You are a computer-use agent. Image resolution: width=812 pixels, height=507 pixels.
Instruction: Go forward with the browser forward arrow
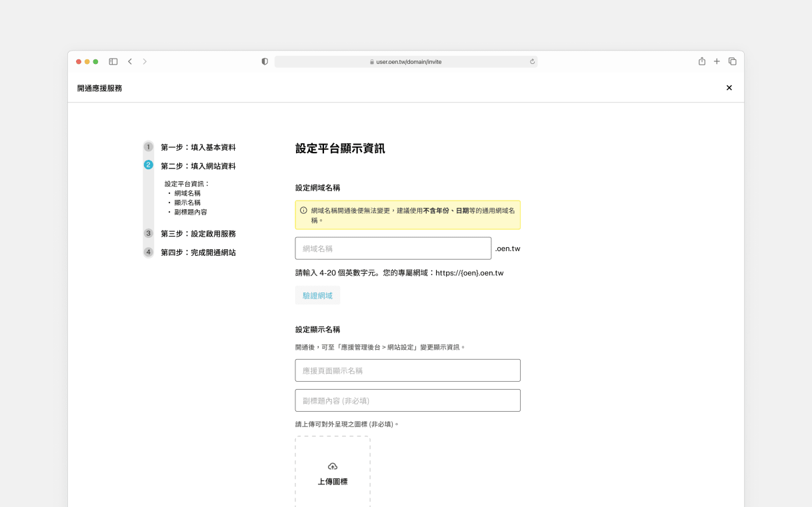coord(145,61)
